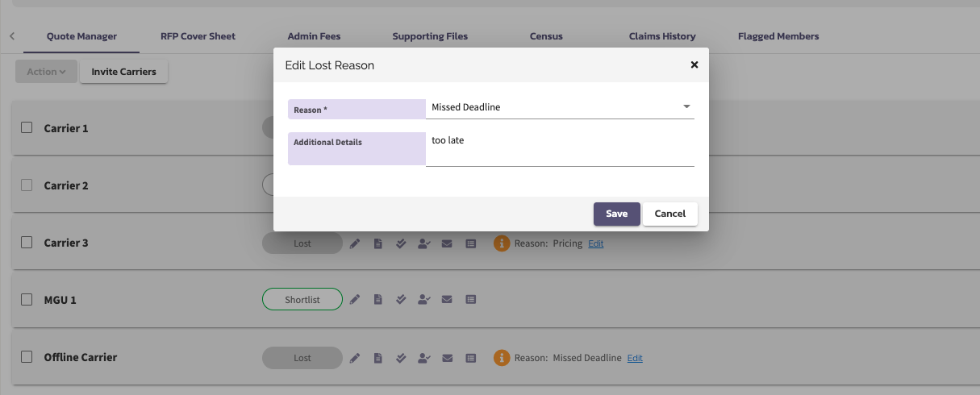Click the Edit link next to Pricing reason

[596, 243]
